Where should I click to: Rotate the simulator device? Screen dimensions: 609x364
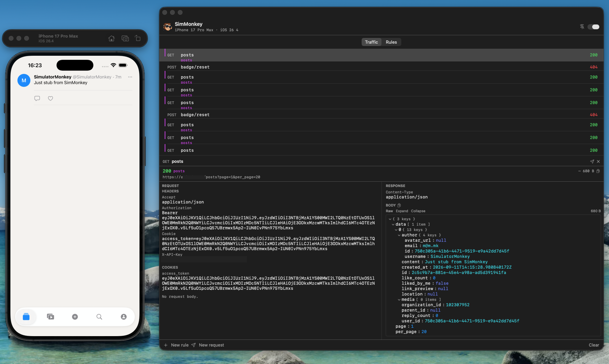(x=138, y=38)
